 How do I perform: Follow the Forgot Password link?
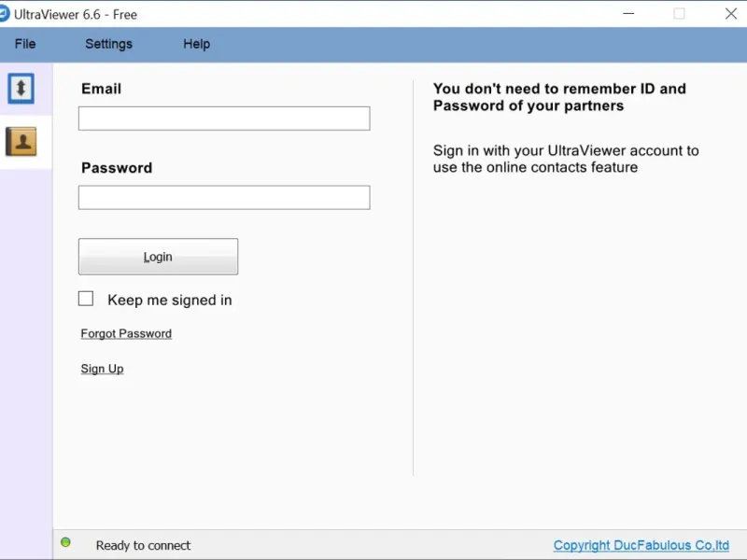click(126, 334)
